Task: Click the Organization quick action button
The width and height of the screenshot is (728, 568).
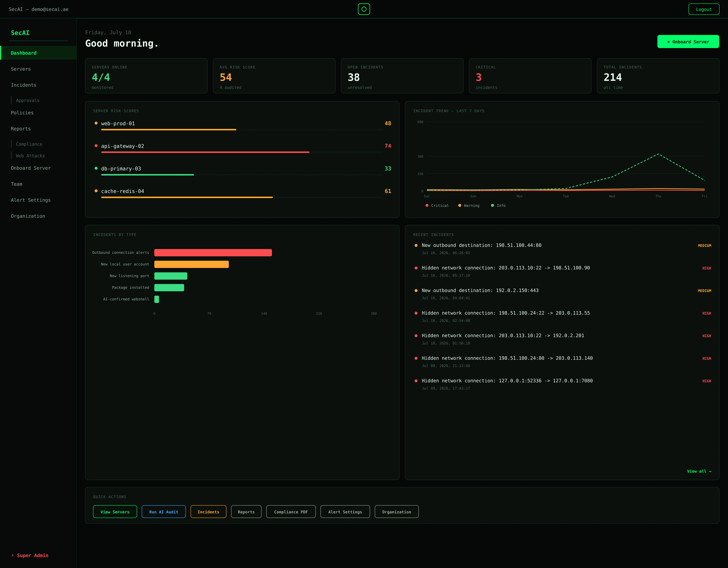Action: pos(397,512)
